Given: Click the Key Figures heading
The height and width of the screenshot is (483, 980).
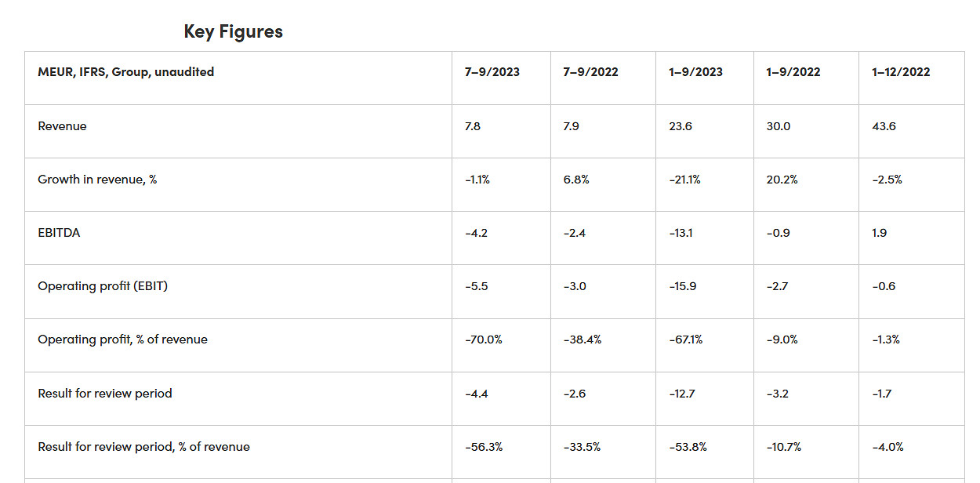Looking at the screenshot, I should 233,31.
